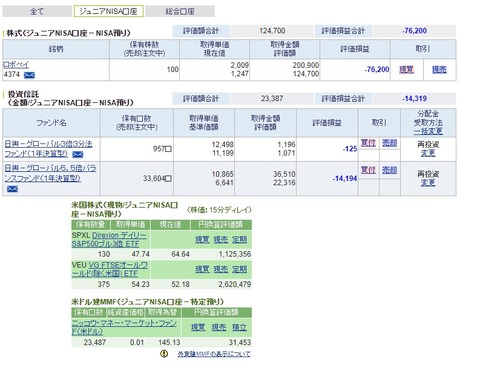Click the MMF holding units 23,487
This screenshot has height=388, width=480.
pos(95,342)
